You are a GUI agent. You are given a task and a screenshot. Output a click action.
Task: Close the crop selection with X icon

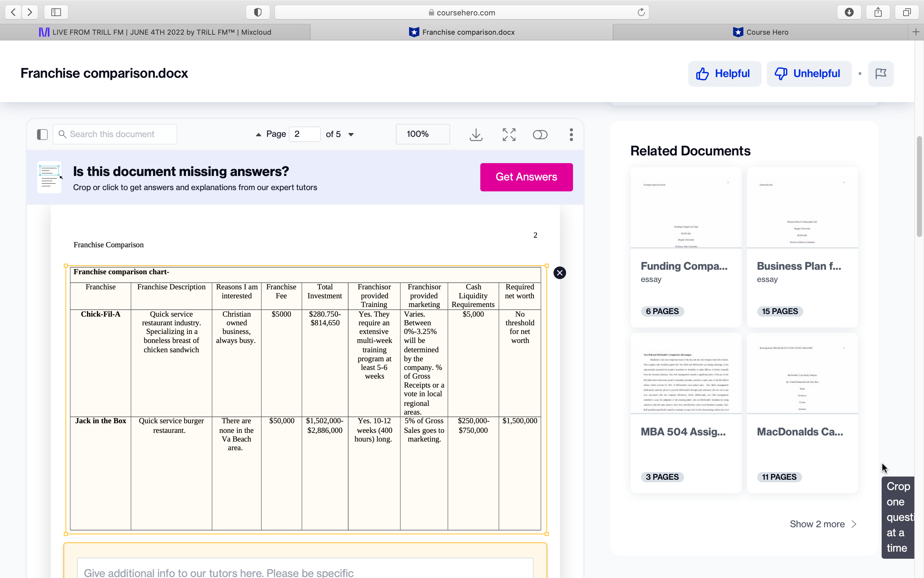(x=560, y=273)
